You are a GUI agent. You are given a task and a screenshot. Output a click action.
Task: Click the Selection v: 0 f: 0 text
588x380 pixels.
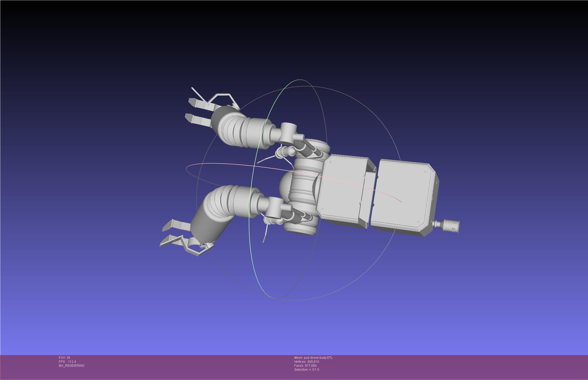(306, 369)
